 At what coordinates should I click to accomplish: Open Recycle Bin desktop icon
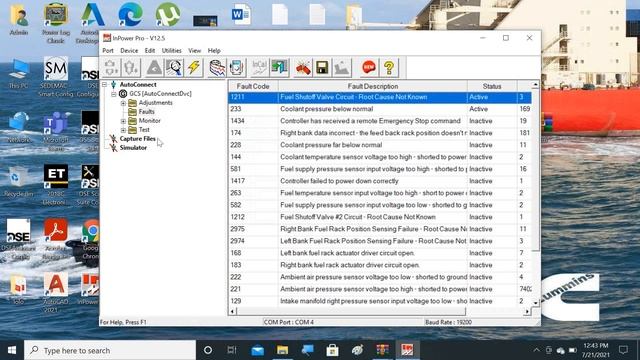click(18, 182)
